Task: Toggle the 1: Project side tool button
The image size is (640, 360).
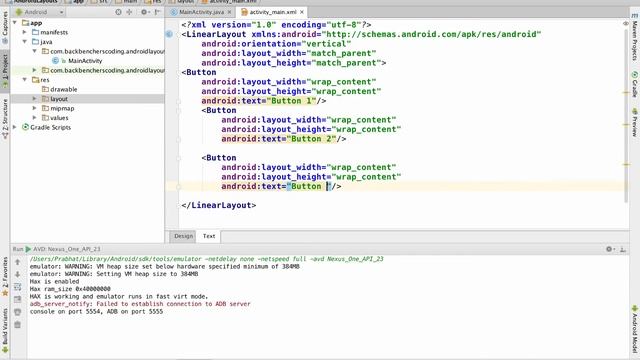Action: pyautogui.click(x=5, y=71)
